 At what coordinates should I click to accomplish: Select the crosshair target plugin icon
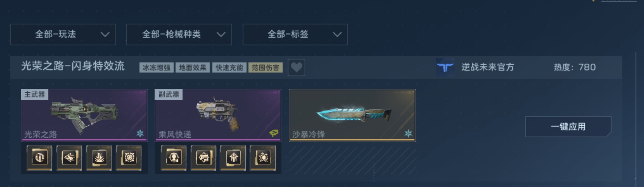pyautogui.click(x=129, y=158)
